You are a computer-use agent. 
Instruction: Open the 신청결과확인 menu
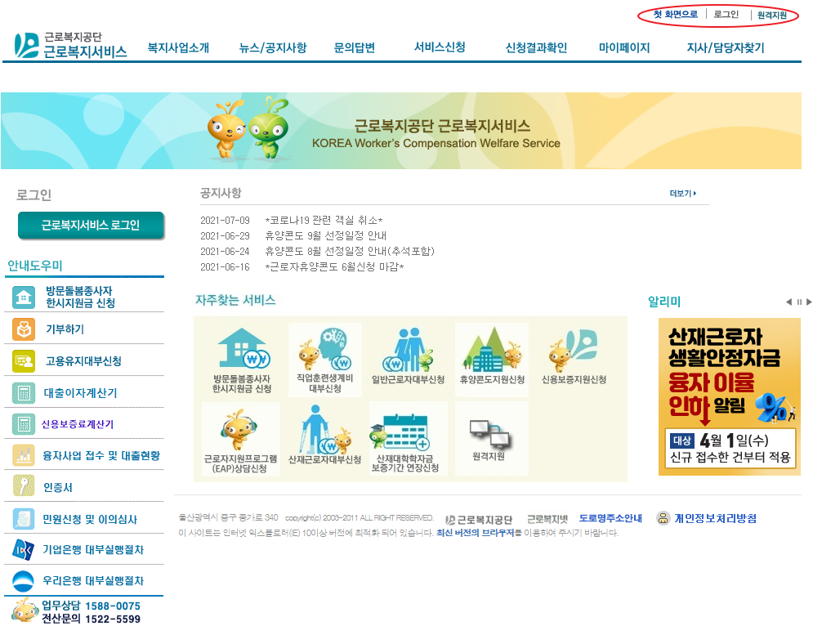(537, 47)
